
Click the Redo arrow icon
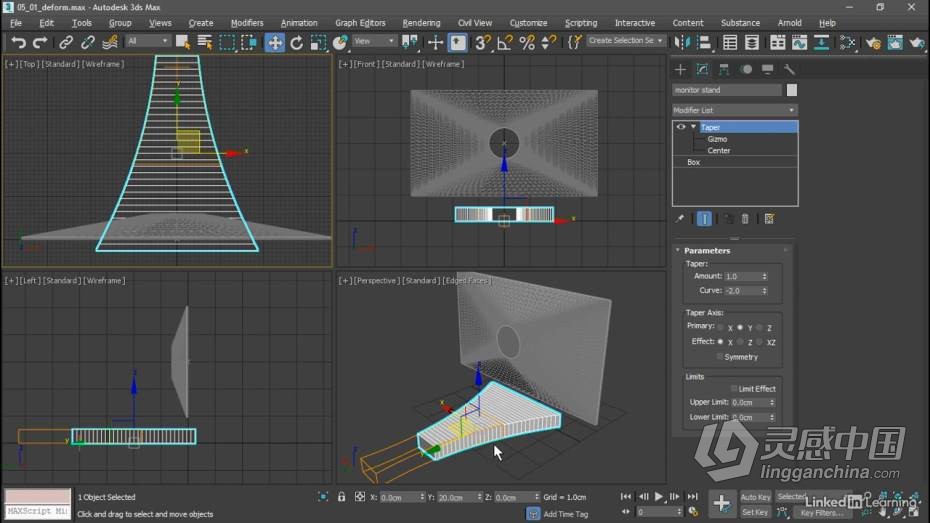[x=40, y=42]
